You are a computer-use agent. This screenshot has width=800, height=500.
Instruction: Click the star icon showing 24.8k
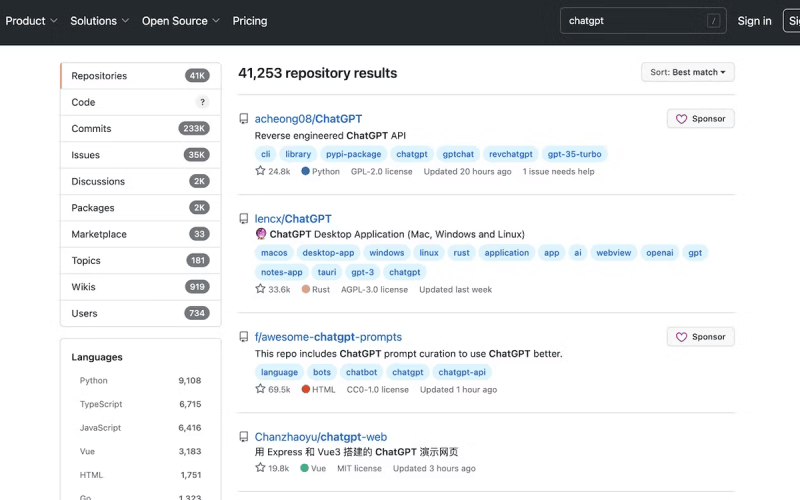tap(260, 171)
